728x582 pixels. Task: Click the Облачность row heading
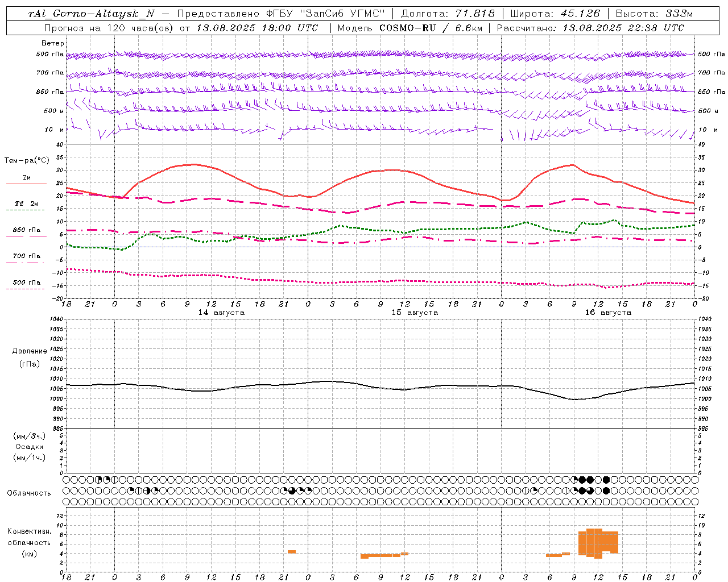[29, 493]
